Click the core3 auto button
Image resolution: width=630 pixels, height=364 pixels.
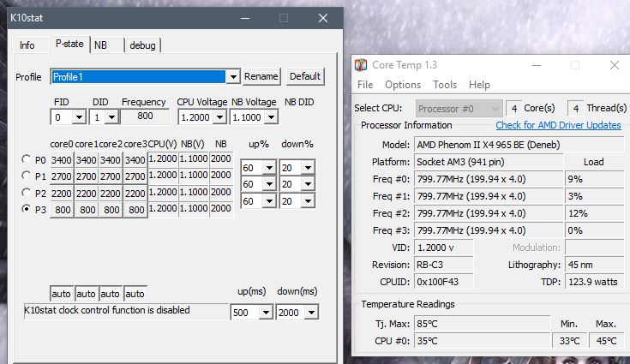click(135, 294)
